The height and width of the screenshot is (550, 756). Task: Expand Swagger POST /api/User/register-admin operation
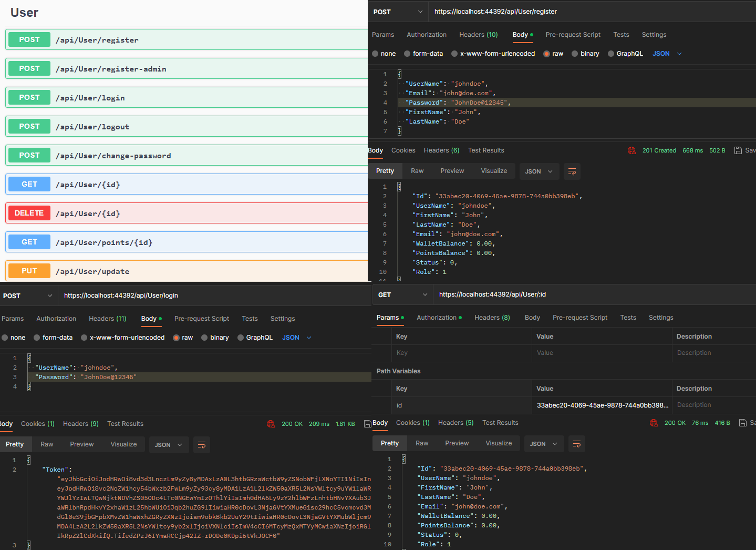[x=187, y=68]
